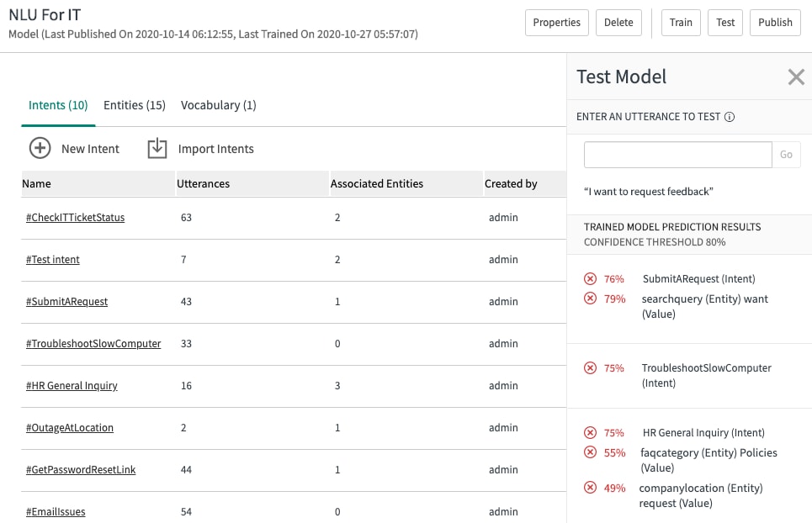This screenshot has width=812, height=523.
Task: Switch to the Entities tab
Action: coord(134,105)
